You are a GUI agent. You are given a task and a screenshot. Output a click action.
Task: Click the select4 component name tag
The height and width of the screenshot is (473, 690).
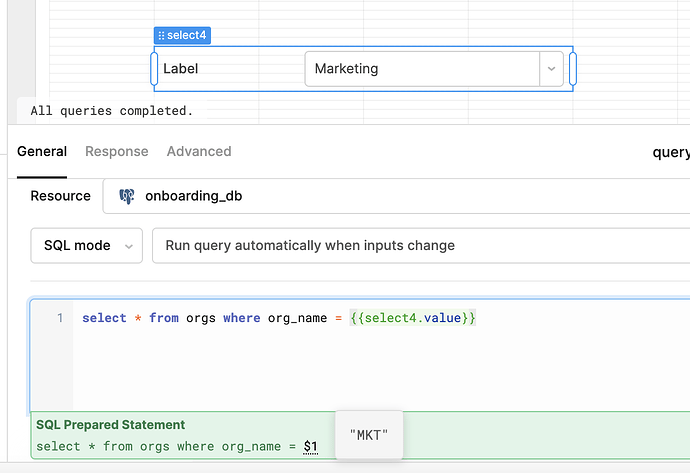(182, 35)
